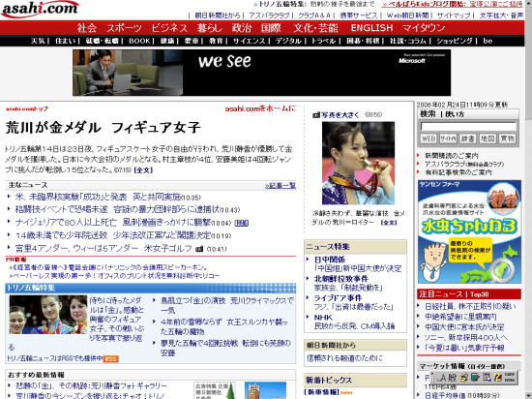Open the IME input mode 'A' menu

443,377
